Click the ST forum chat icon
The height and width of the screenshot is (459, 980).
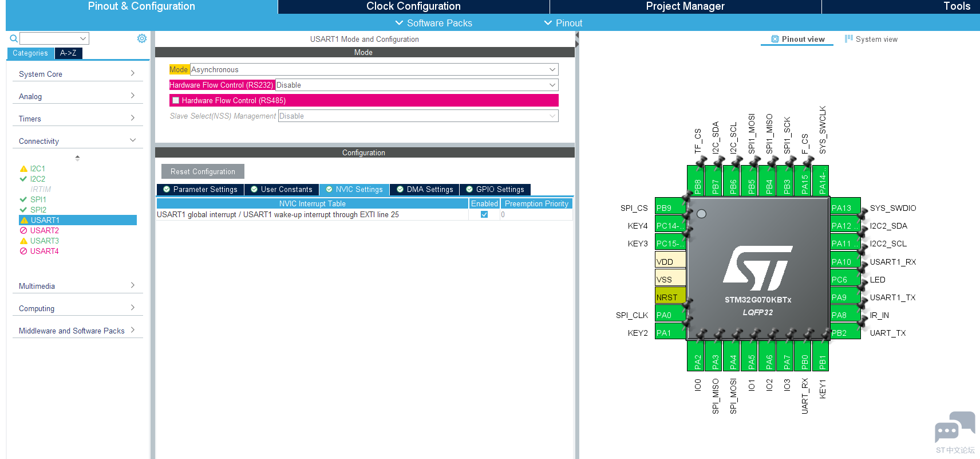coord(955,427)
